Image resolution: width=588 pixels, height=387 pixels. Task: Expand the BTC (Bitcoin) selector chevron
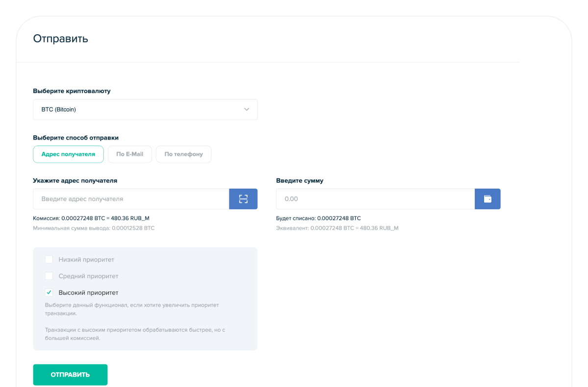click(x=246, y=109)
